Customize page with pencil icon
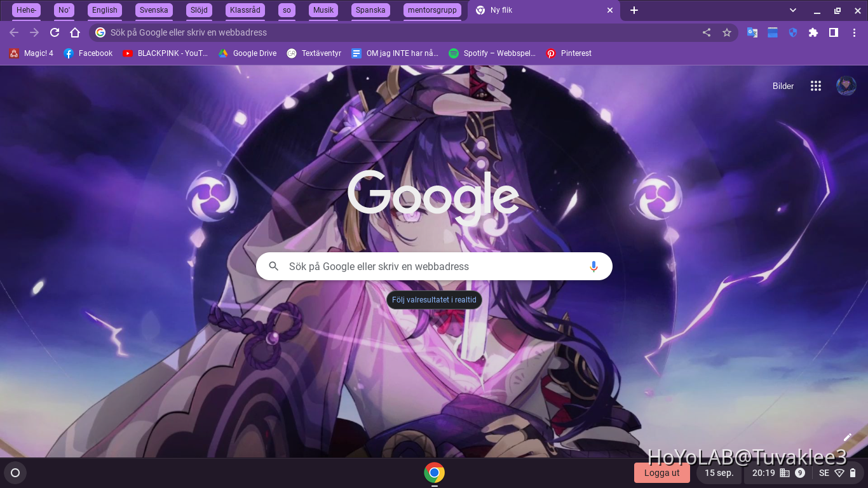This screenshot has width=868, height=488. coord(847,437)
